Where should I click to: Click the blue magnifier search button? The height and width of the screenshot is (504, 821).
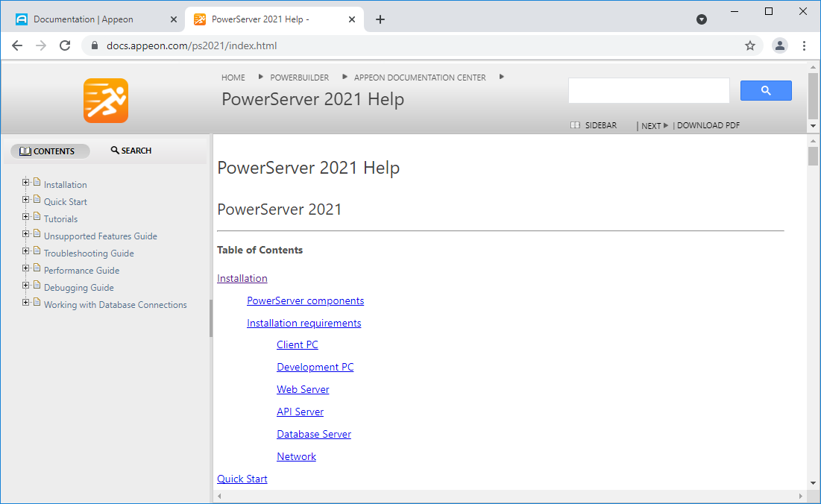(x=766, y=90)
